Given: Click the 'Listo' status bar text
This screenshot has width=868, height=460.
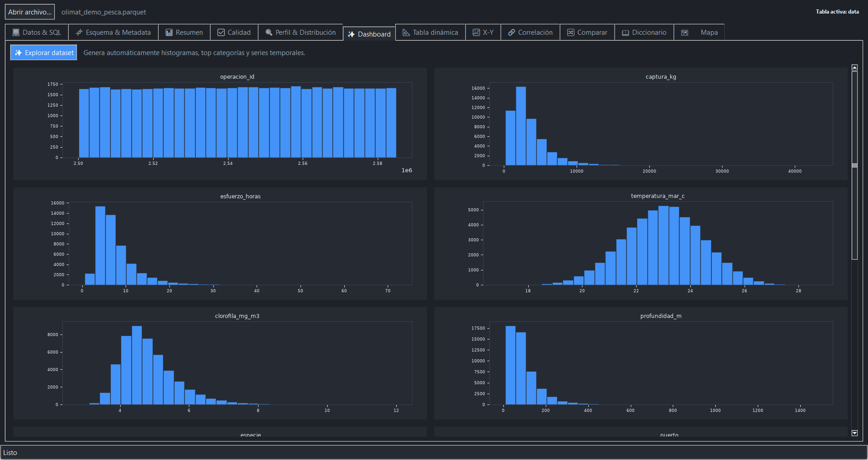Looking at the screenshot, I should click(10, 453).
